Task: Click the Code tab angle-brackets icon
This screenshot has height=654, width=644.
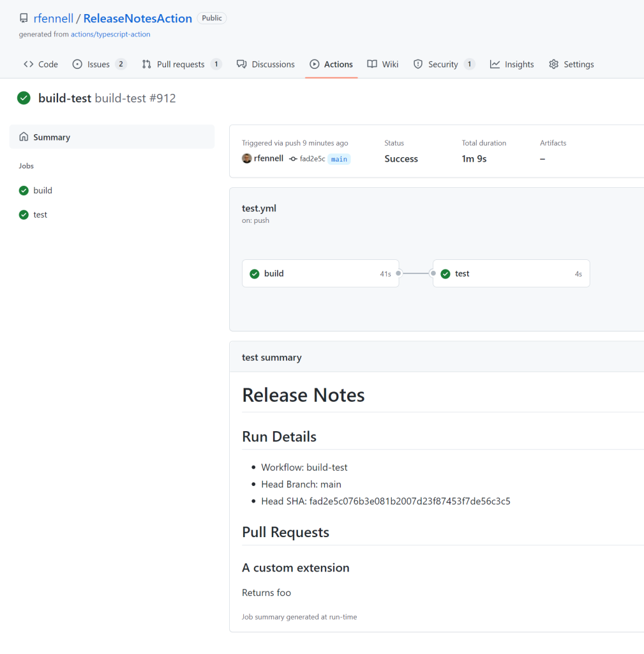Action: point(28,65)
